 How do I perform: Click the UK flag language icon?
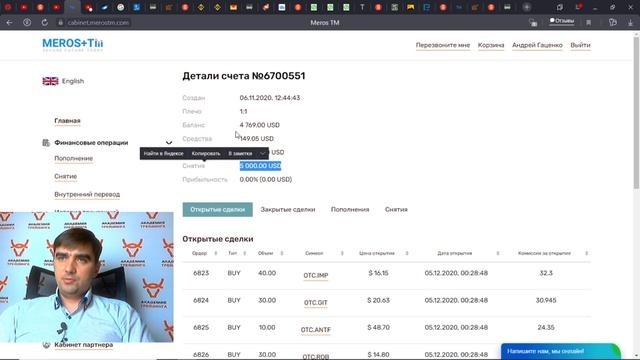(x=50, y=81)
